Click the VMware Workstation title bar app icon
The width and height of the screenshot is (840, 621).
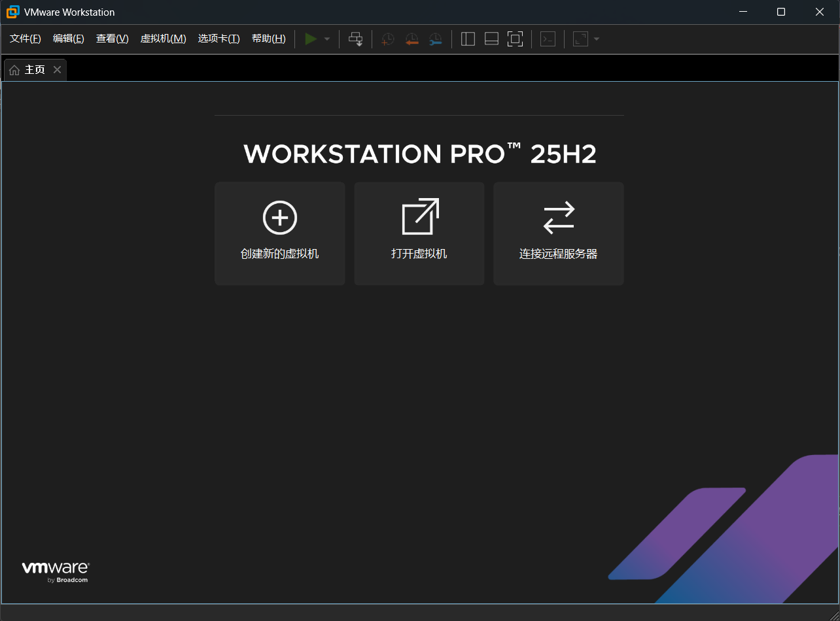[13, 12]
